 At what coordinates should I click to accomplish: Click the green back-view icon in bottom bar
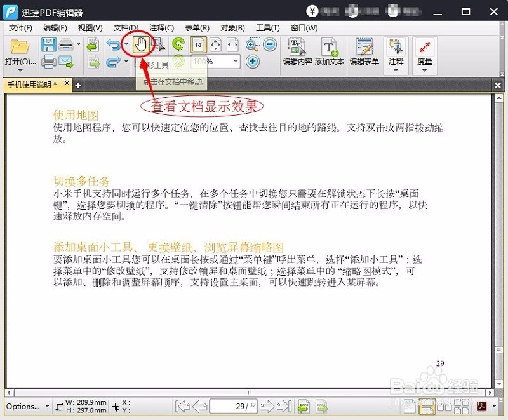pos(304,407)
